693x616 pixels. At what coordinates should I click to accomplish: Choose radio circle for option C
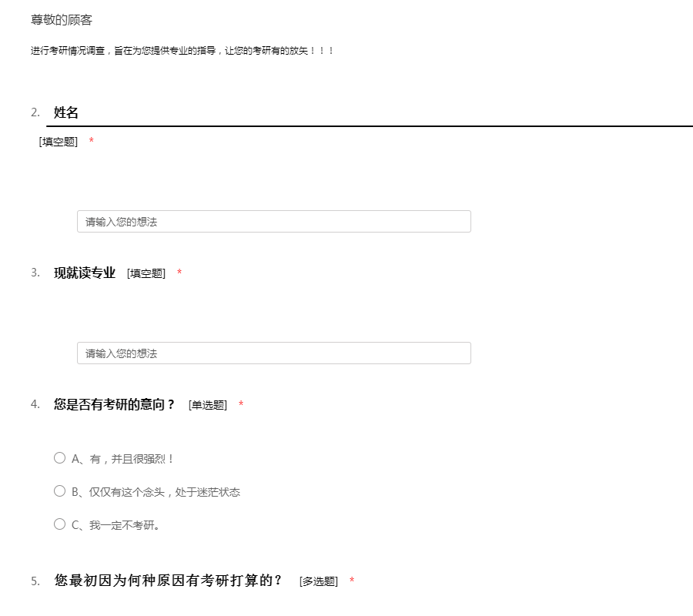pos(60,524)
